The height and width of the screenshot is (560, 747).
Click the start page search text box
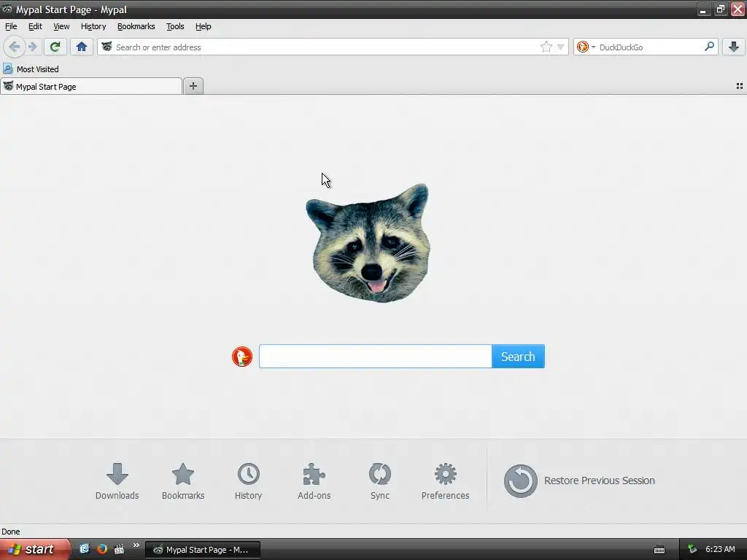[376, 356]
